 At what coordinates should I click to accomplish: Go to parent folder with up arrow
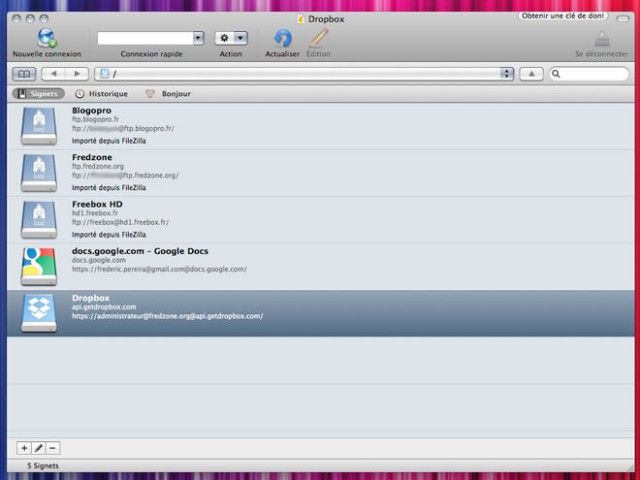(531, 74)
